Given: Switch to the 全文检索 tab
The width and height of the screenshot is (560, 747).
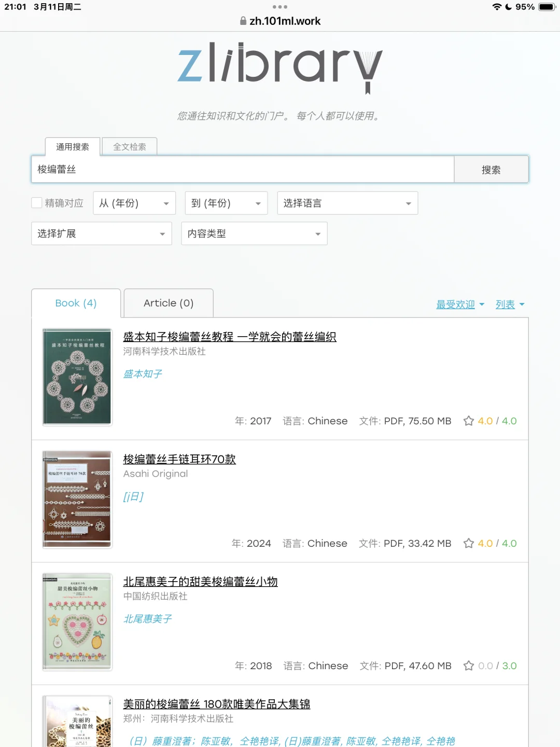Looking at the screenshot, I should pyautogui.click(x=130, y=147).
